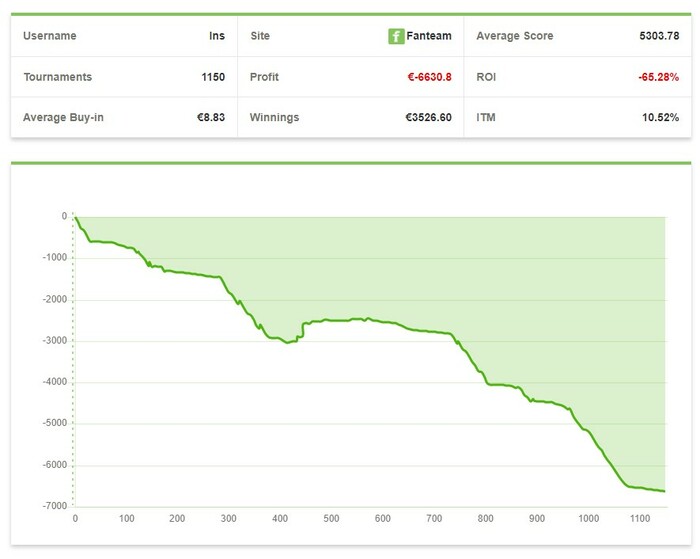
Task: Select the average buy-in value €8.83
Action: pyautogui.click(x=211, y=117)
